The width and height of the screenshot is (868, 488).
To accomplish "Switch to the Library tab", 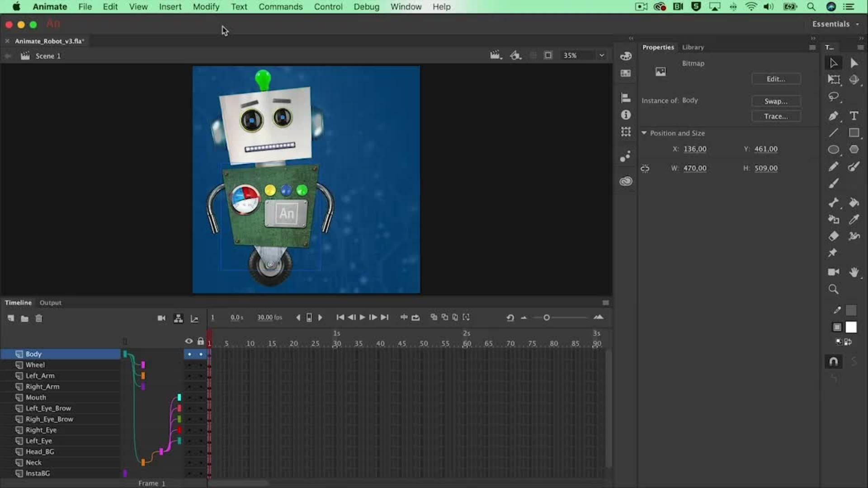I will [693, 47].
